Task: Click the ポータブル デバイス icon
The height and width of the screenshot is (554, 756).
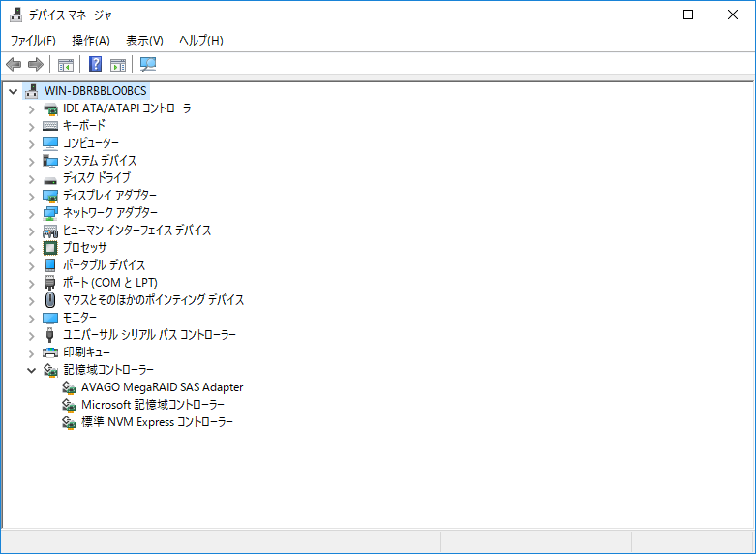Action: click(50, 265)
